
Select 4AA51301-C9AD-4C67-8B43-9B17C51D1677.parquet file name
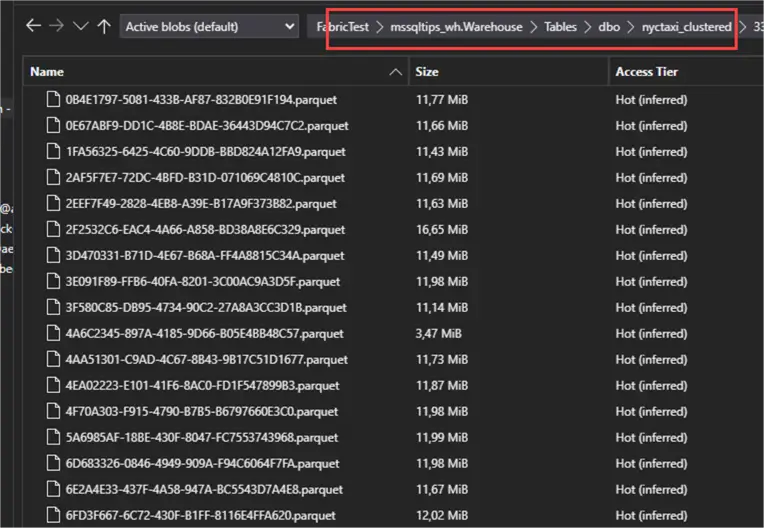tap(207, 359)
